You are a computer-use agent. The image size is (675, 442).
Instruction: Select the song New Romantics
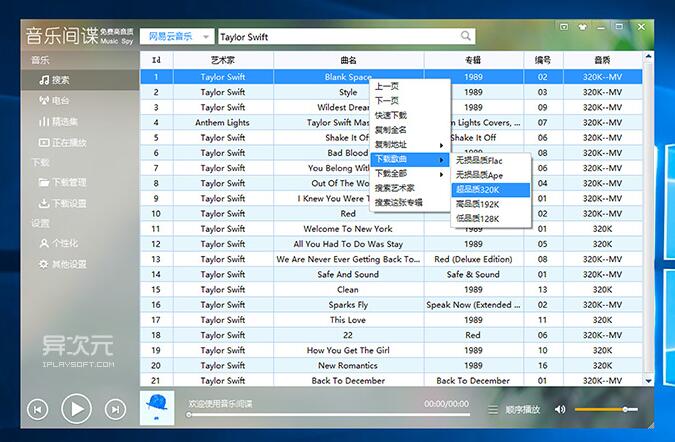(348, 365)
